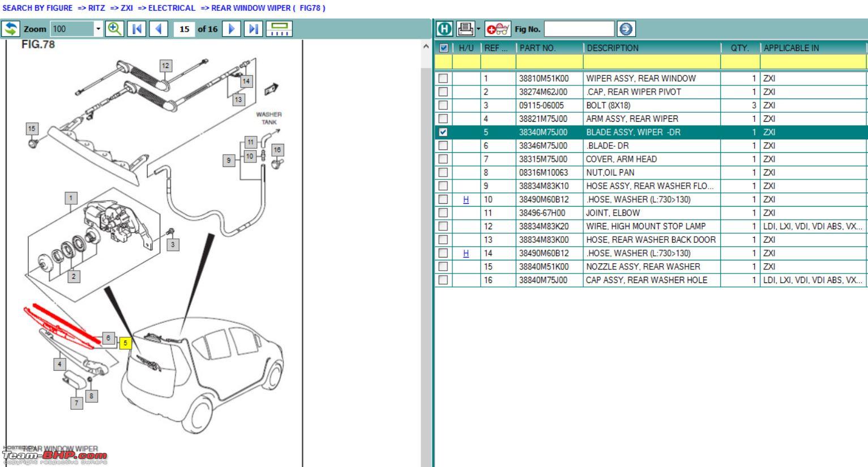
Task: Uncheck the BLADE ASSY, WIPER -DR checkbox
Action: coord(443,132)
